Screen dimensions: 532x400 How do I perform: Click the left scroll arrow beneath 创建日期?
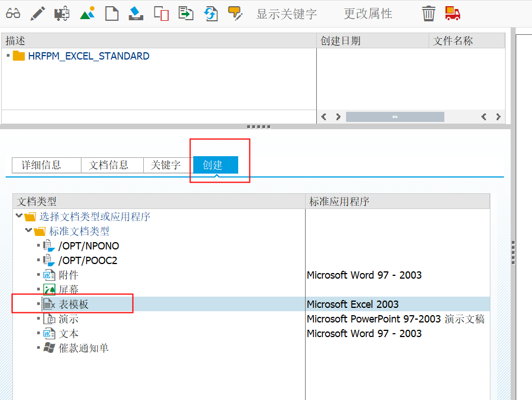324,117
